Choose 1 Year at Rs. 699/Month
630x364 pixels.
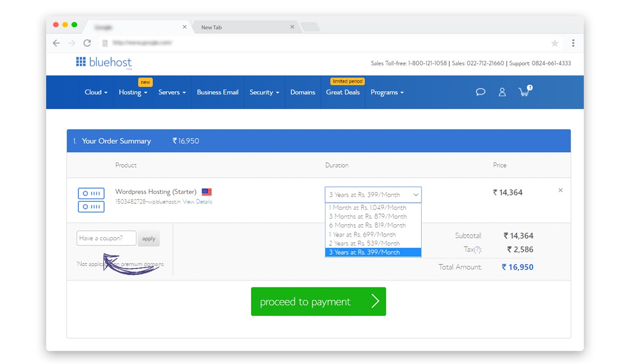coord(362,234)
